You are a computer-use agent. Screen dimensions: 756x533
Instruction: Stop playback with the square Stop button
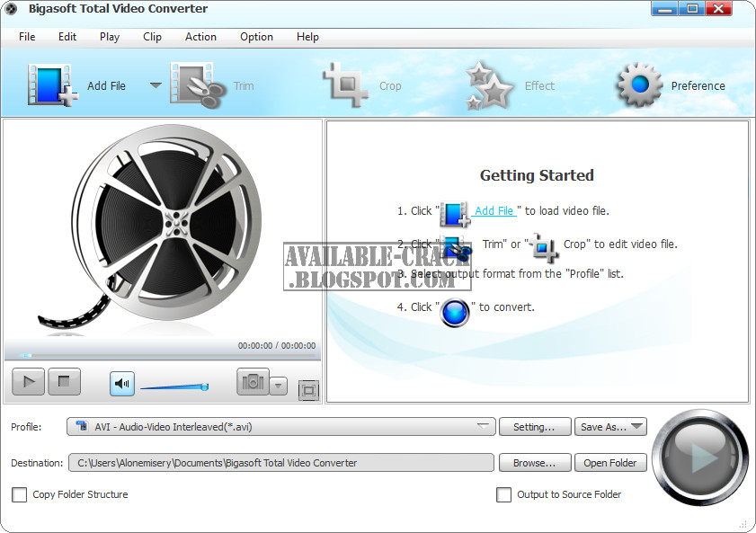click(64, 382)
